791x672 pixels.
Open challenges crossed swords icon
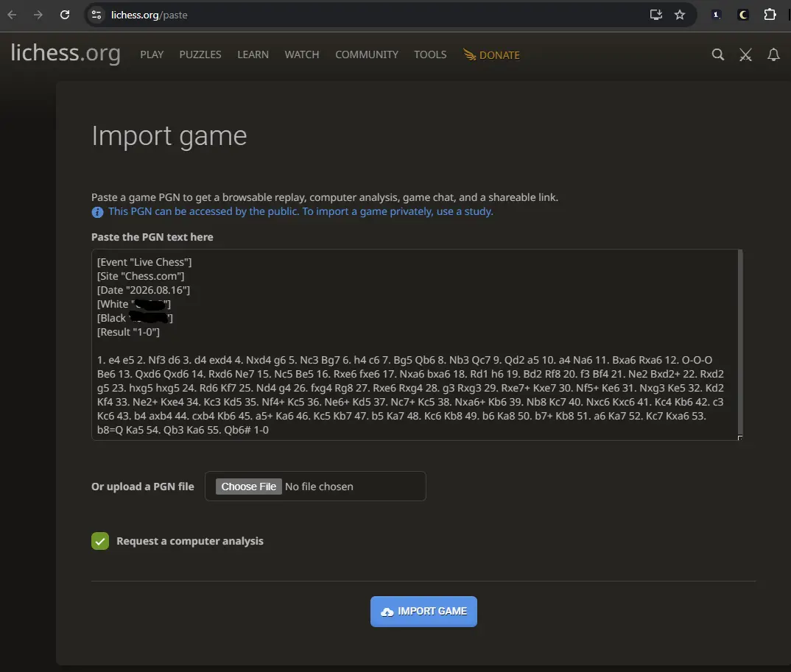pyautogui.click(x=745, y=54)
